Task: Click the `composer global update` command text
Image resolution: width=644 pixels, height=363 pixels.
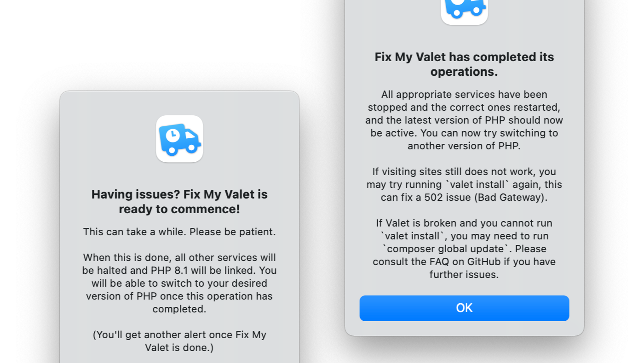Action: pos(446,249)
